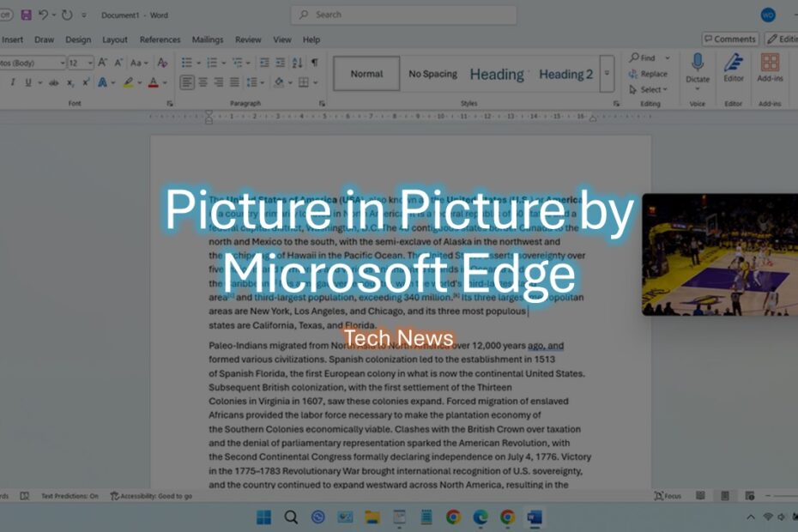Open the Insert tab
Screen dimensions: 798x532
point(12,39)
